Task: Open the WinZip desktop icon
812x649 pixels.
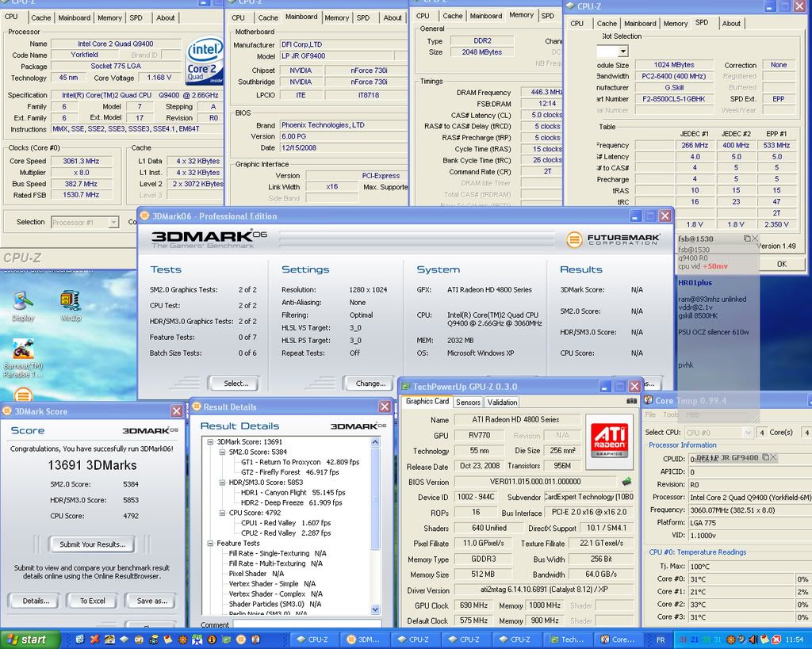Action: pos(70,301)
